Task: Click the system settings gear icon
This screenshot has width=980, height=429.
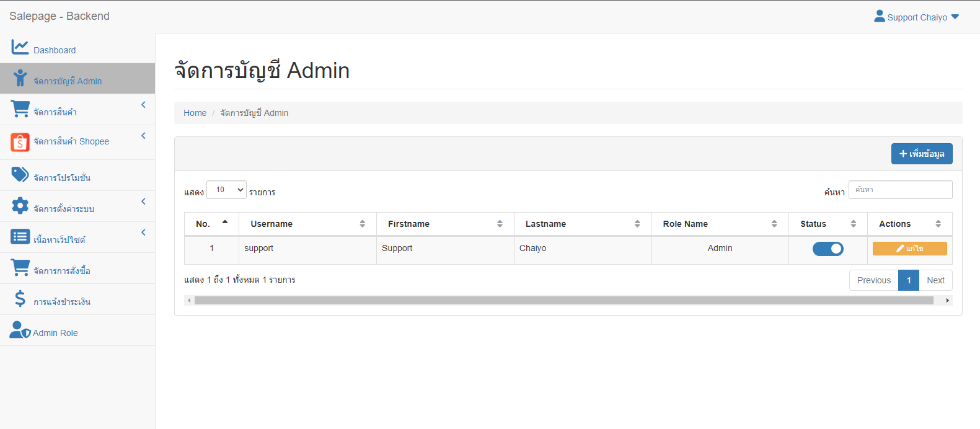Action: [20, 206]
